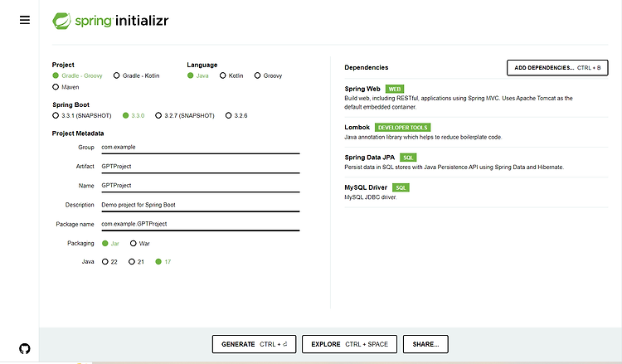The image size is (622, 364).
Task: Focus the Group input field
Action: 201,148
